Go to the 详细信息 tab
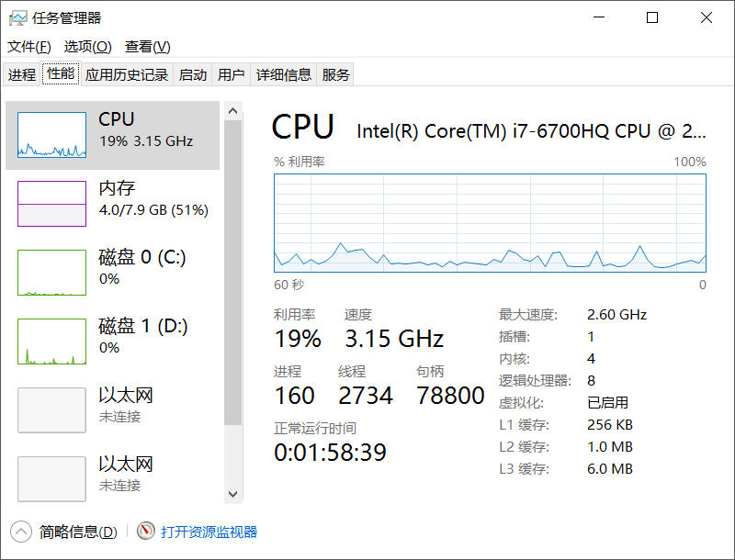 coord(284,75)
